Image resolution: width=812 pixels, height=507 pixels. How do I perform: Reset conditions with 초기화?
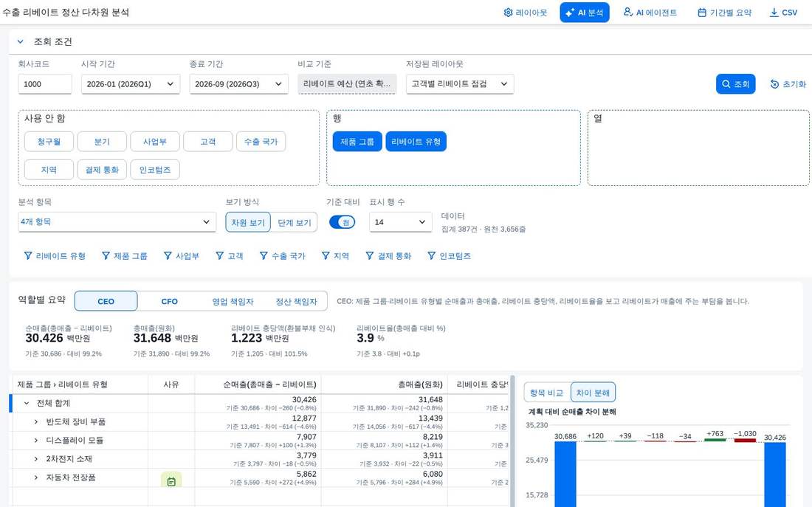point(788,84)
